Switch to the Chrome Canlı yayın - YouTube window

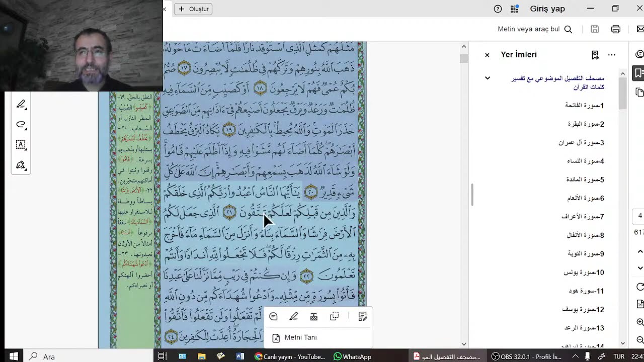click(x=290, y=356)
